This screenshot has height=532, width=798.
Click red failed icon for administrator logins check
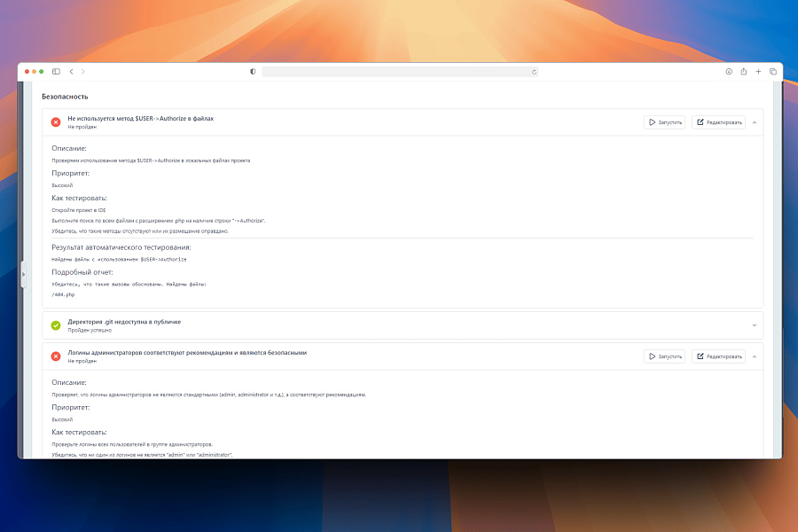point(56,356)
